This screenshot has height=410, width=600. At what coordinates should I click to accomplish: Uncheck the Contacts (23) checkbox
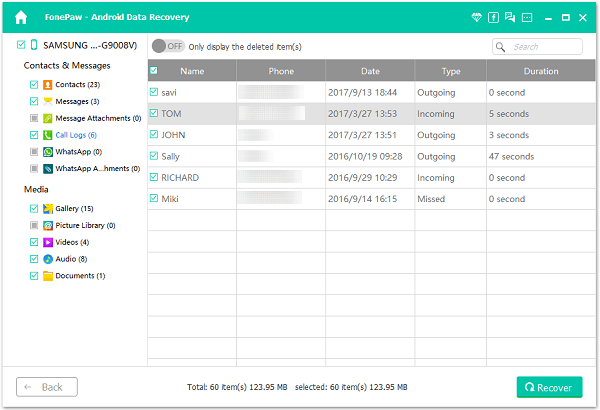34,85
